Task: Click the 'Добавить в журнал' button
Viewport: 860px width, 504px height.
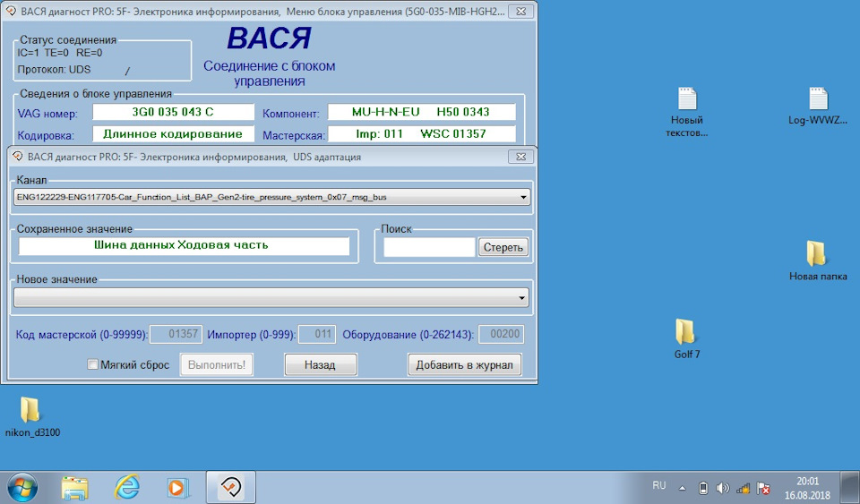Action: tap(465, 365)
